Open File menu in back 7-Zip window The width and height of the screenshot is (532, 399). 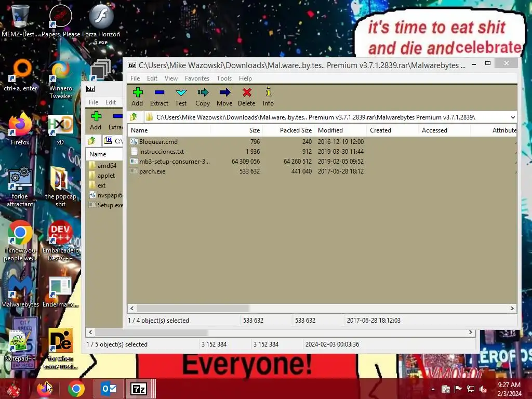pos(94,102)
